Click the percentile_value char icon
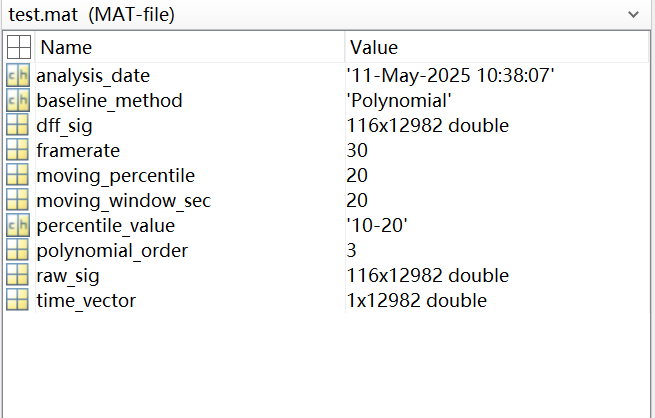Screen dimensions: 655x418 pyautogui.click(x=17, y=225)
